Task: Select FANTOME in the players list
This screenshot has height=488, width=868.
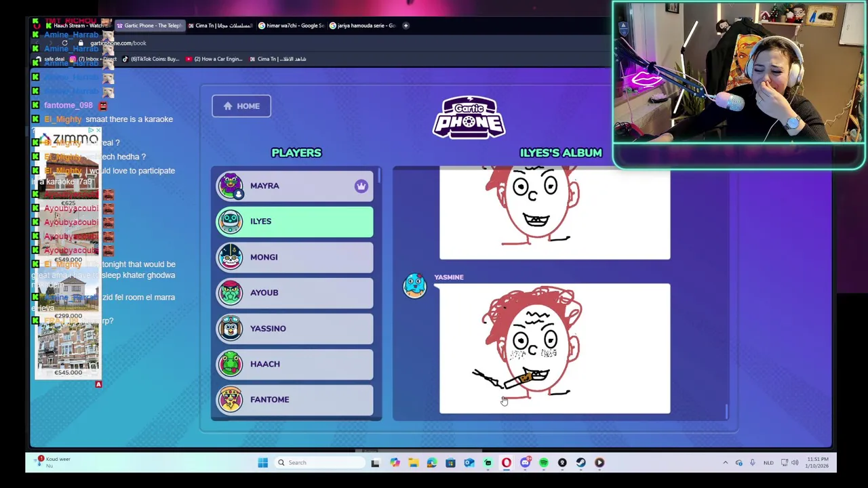Action: [x=294, y=399]
